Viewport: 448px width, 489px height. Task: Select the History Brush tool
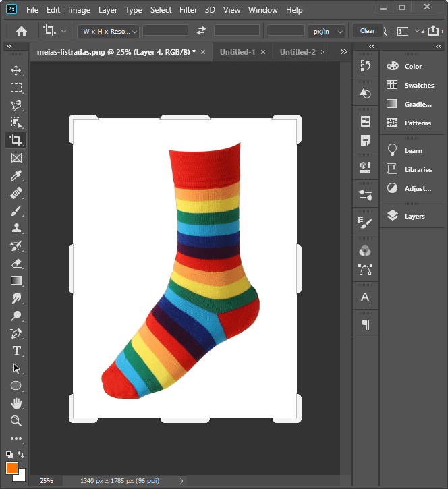(x=16, y=246)
